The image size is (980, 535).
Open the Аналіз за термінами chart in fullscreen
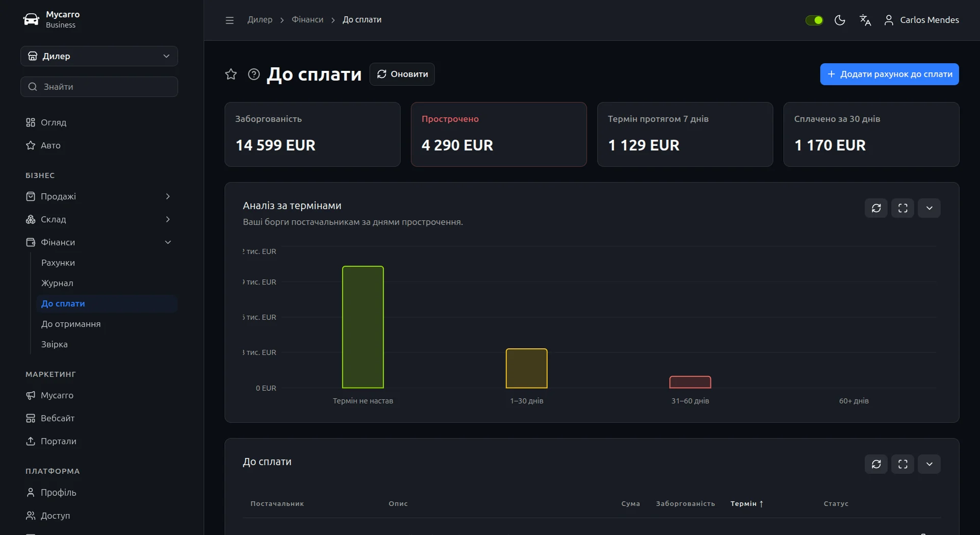click(903, 208)
